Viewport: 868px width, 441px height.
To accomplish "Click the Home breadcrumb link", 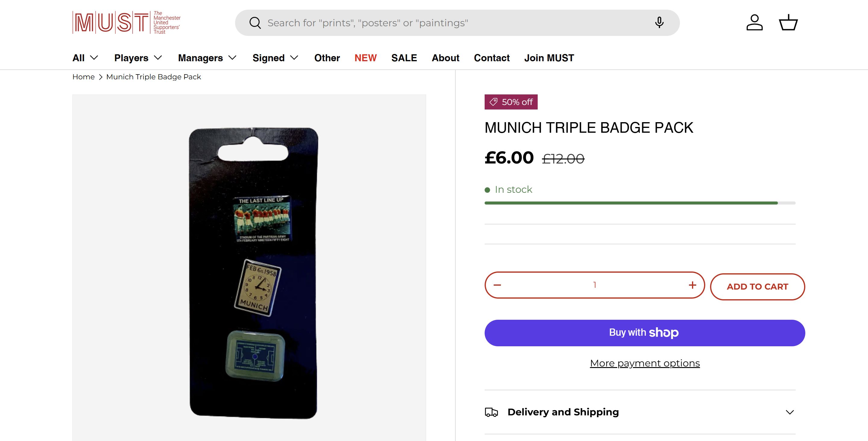I will coord(83,77).
